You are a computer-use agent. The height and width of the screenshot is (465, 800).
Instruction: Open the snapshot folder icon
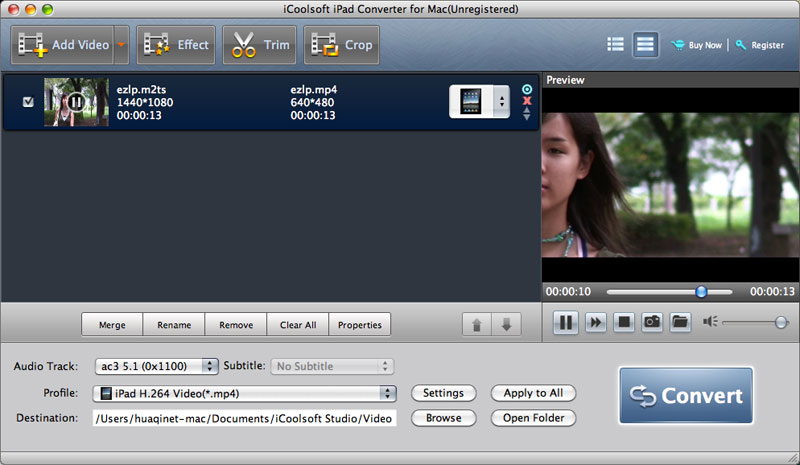point(680,322)
